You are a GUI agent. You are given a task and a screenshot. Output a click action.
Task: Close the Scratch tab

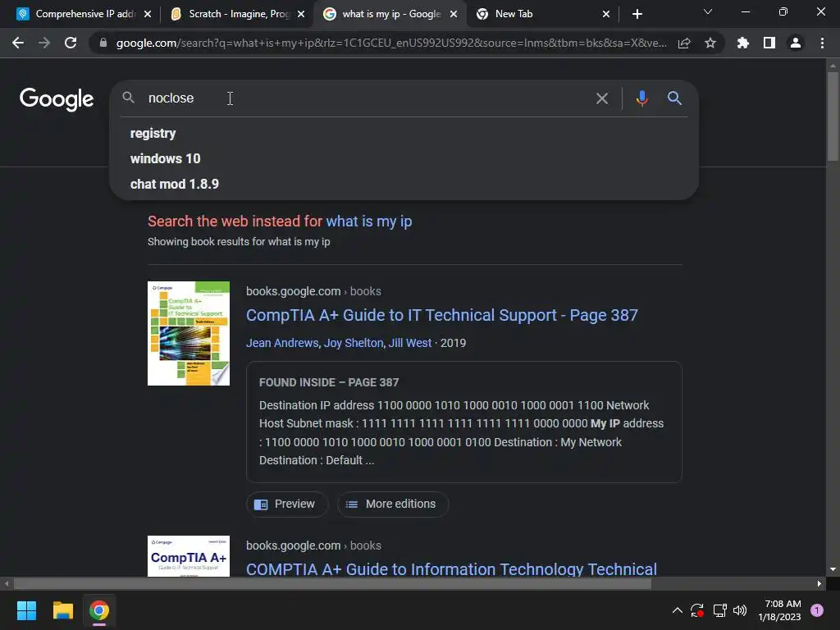[301, 14]
